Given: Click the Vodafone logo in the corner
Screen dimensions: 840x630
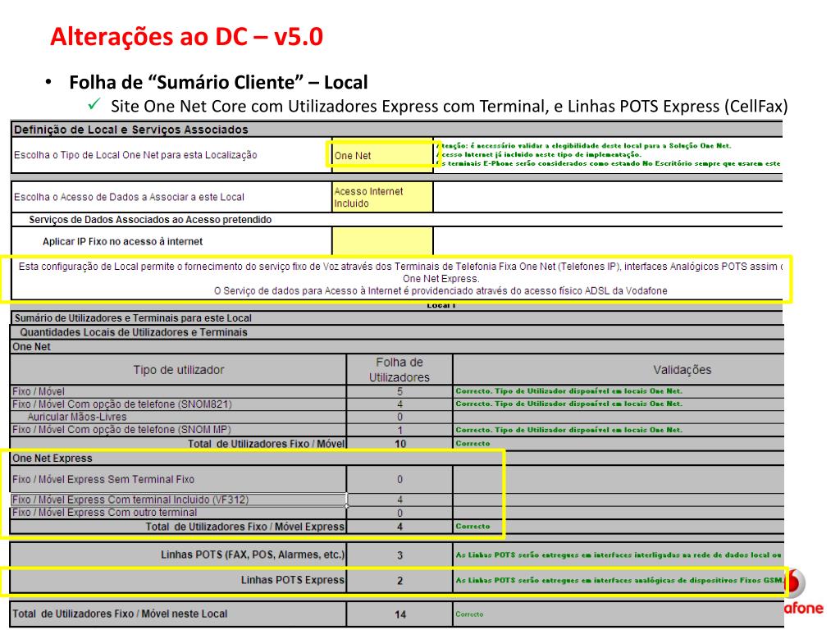Looking at the screenshot, I should click(x=802, y=592).
